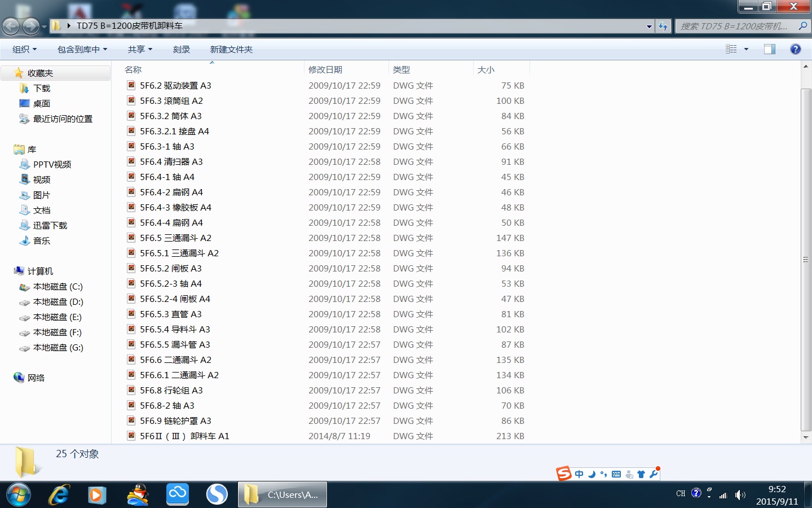Select file 5F6.3.2.1 接盘 A4

[x=174, y=131]
